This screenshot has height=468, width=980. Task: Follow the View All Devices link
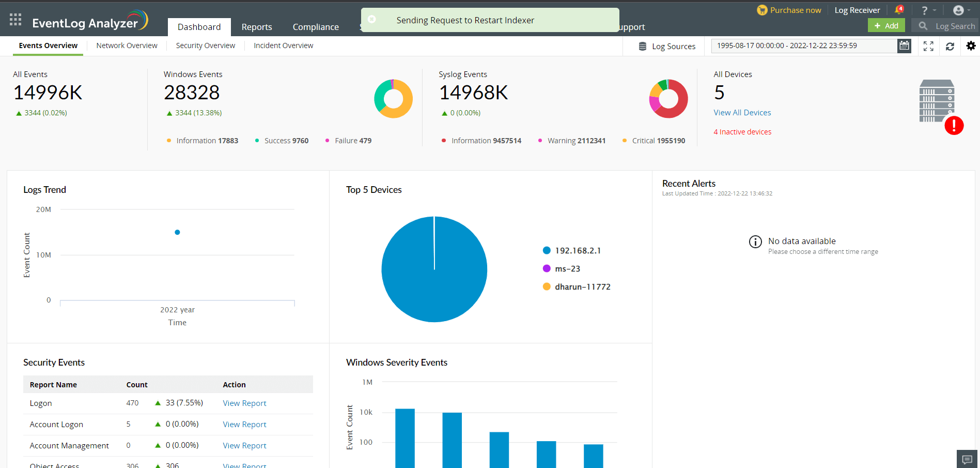(x=742, y=112)
